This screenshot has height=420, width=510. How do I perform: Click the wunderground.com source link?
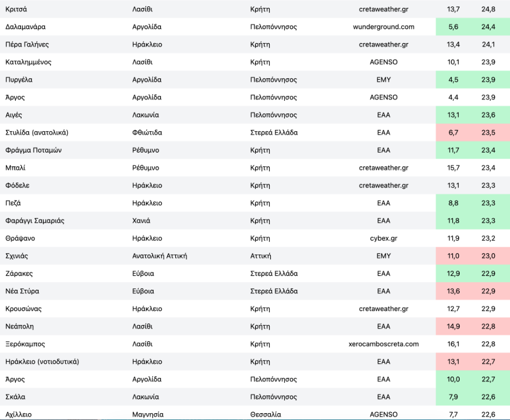tap(384, 27)
